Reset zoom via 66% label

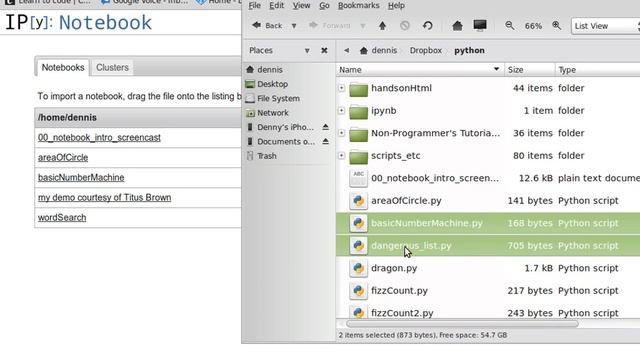(x=533, y=26)
